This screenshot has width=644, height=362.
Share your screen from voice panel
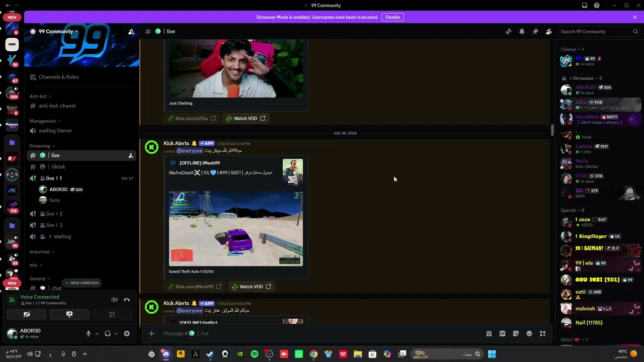[x=69, y=314]
